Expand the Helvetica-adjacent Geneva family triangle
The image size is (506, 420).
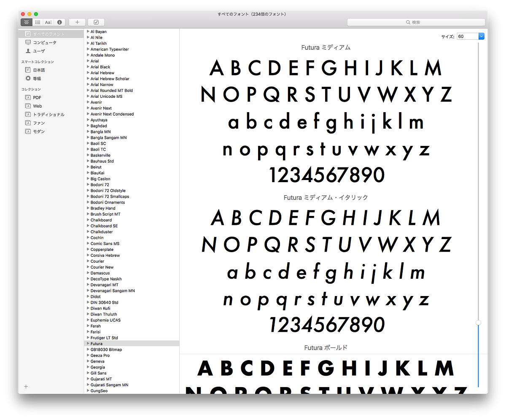tap(88, 361)
